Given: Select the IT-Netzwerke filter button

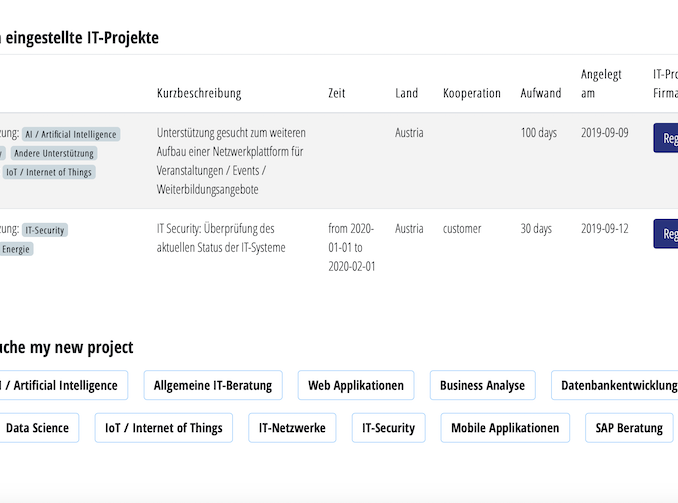Looking at the screenshot, I should click(292, 428).
